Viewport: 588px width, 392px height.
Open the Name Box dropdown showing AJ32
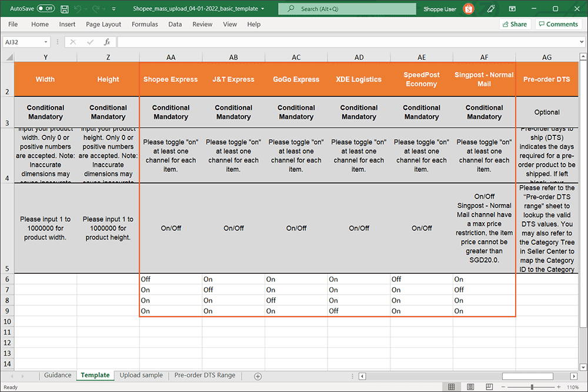click(45, 42)
